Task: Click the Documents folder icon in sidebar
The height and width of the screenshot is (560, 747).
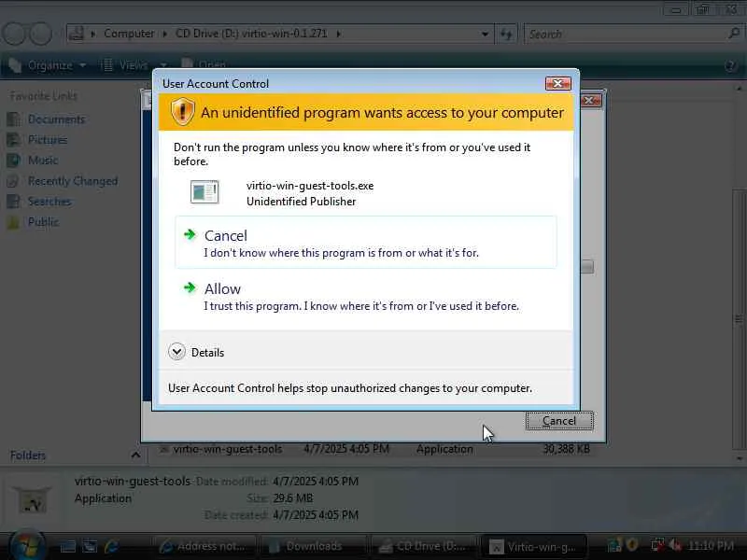Action: pyautogui.click(x=14, y=119)
